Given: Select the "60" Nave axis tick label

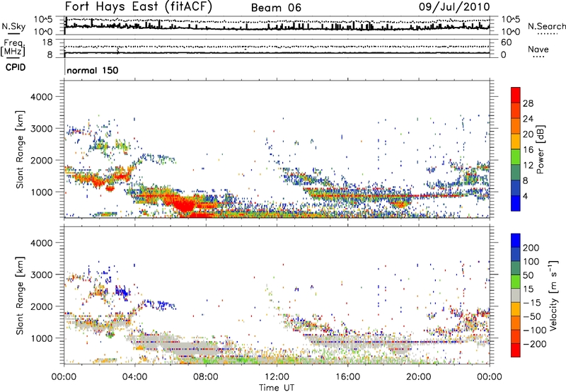Looking at the screenshot, I should (507, 42).
